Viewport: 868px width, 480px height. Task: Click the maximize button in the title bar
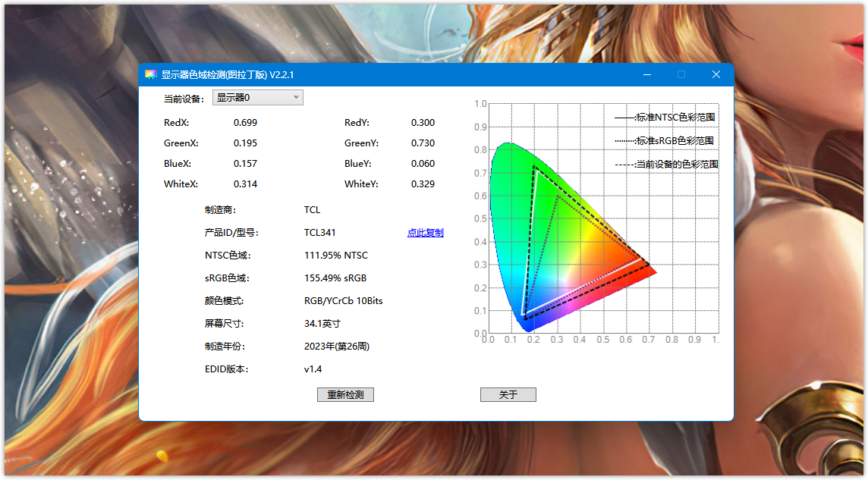681,74
